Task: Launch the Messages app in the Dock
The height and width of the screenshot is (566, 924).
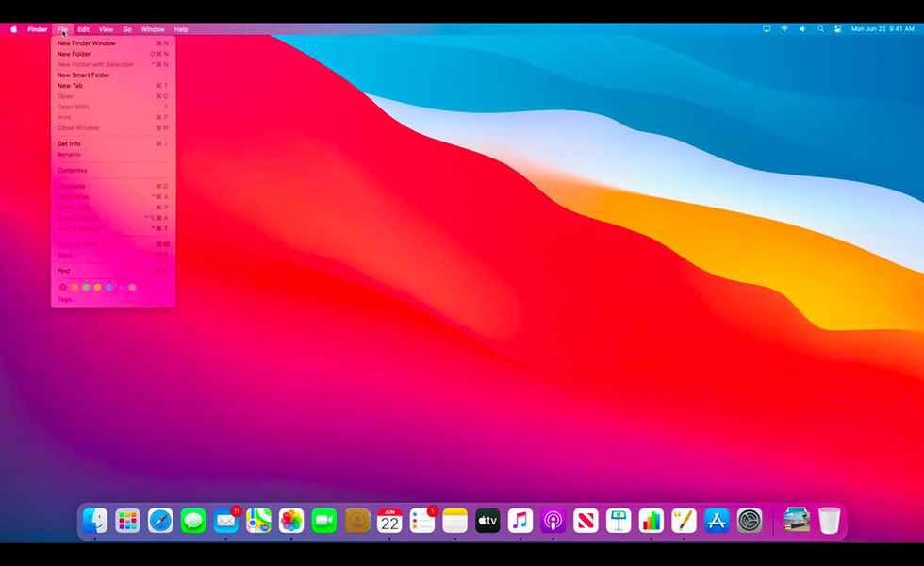Action: [193, 520]
